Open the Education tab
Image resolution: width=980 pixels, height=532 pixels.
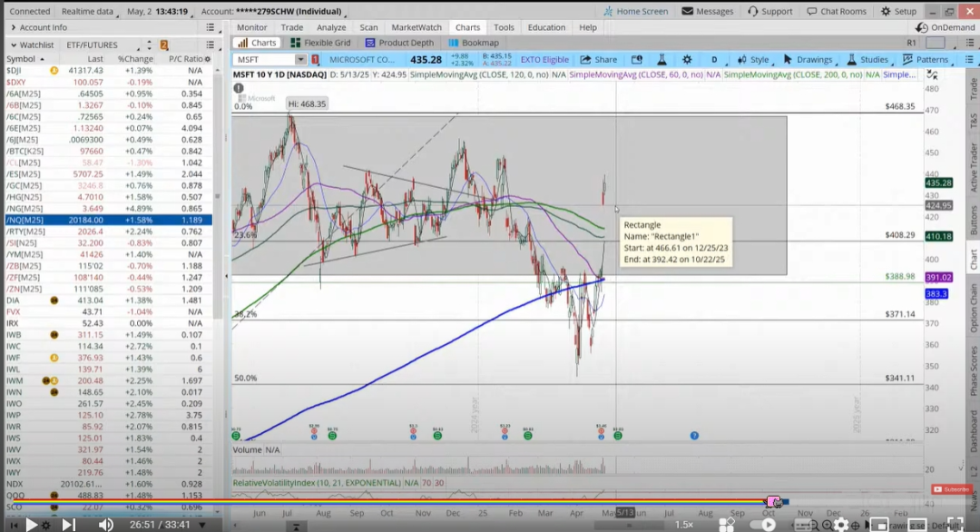click(546, 27)
